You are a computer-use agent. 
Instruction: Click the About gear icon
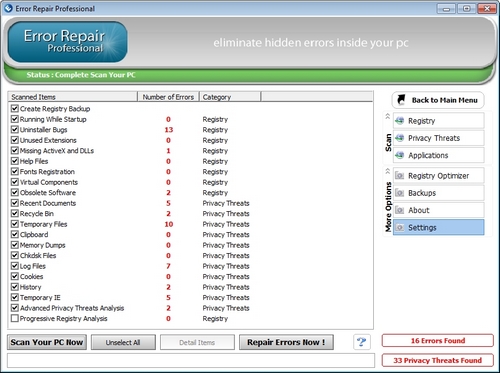tap(399, 210)
